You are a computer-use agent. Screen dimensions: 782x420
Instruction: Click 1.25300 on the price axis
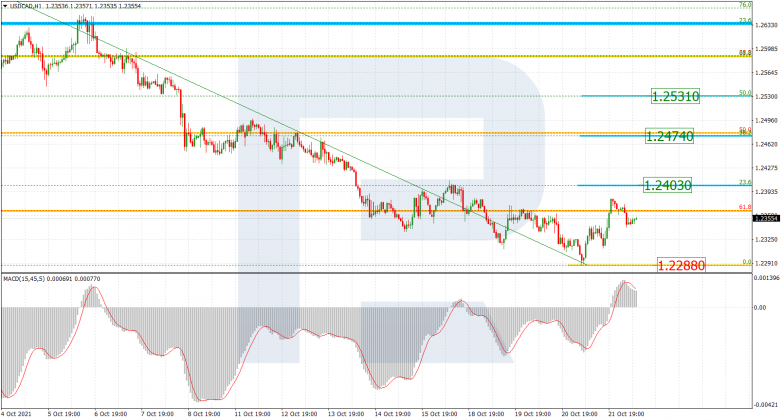click(767, 96)
